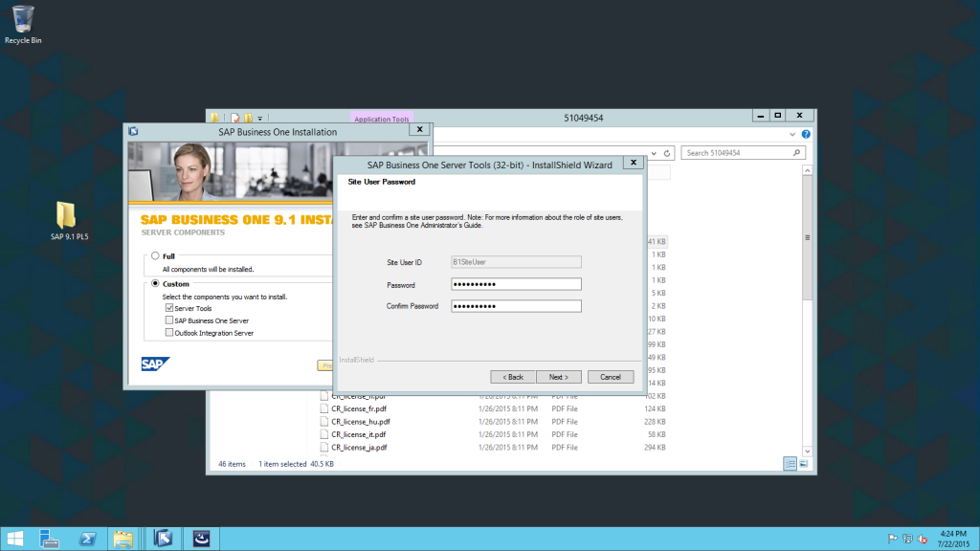Open the Windows Start button
The width and height of the screenshot is (980, 551).
[14, 539]
